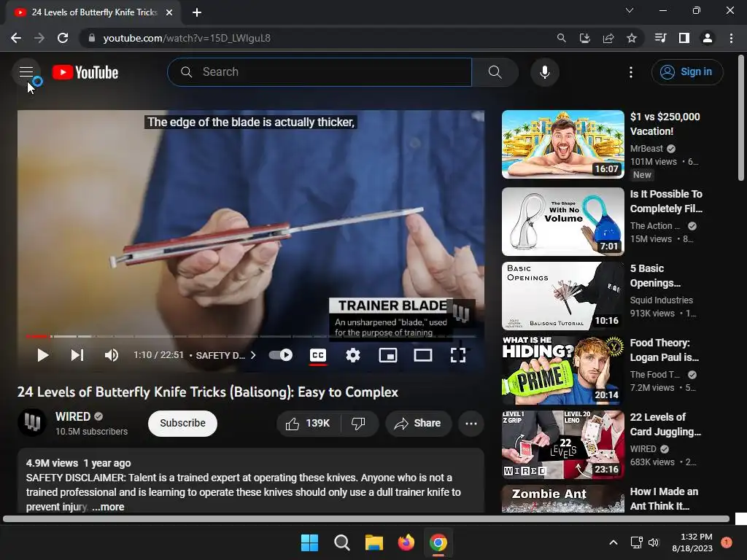Switch to theater mode
This screenshot has height=560, width=747.
coord(423,355)
